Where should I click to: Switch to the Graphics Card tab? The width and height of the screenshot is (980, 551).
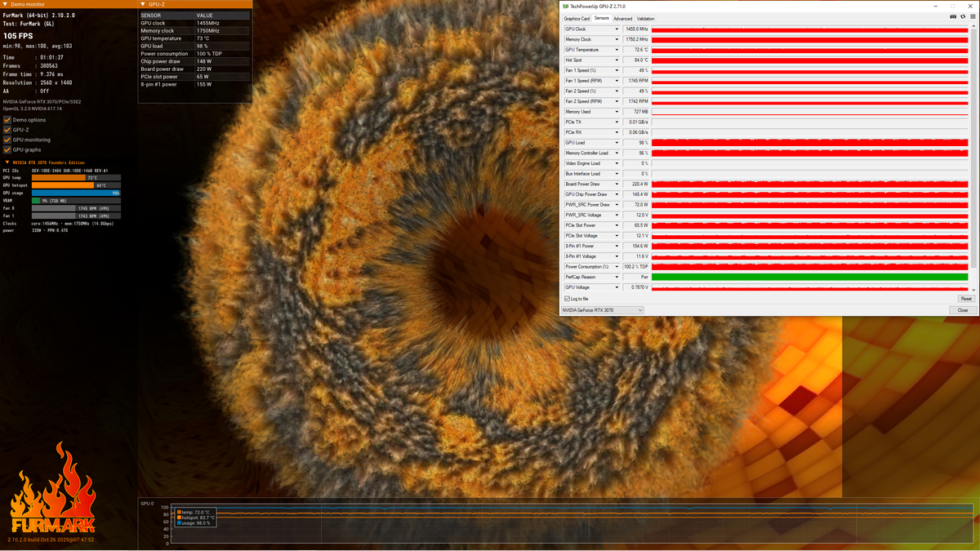[577, 18]
